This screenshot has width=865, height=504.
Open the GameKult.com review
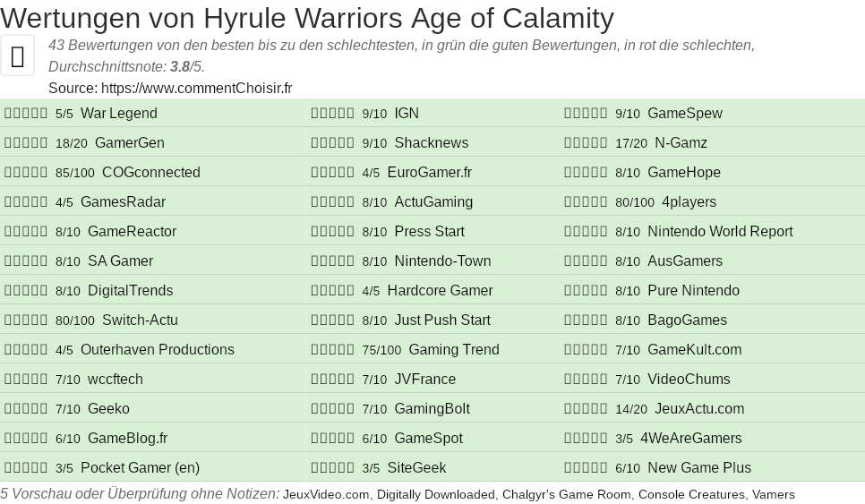[x=694, y=350]
